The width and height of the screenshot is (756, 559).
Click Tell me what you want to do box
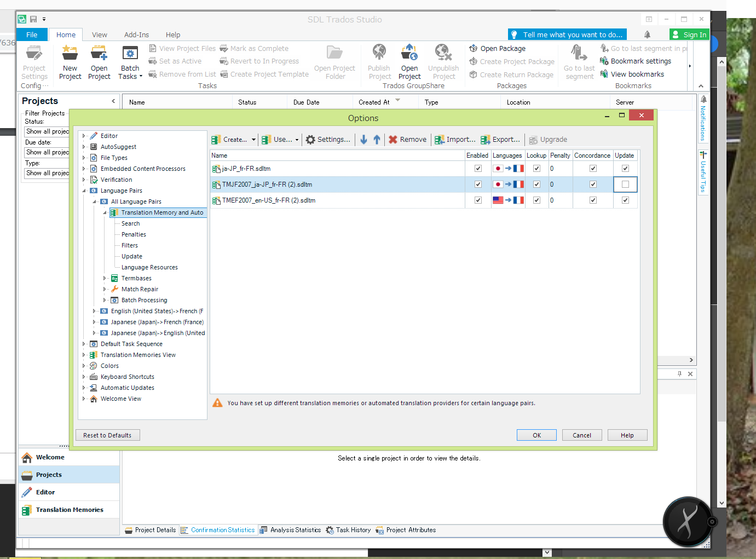568,34
